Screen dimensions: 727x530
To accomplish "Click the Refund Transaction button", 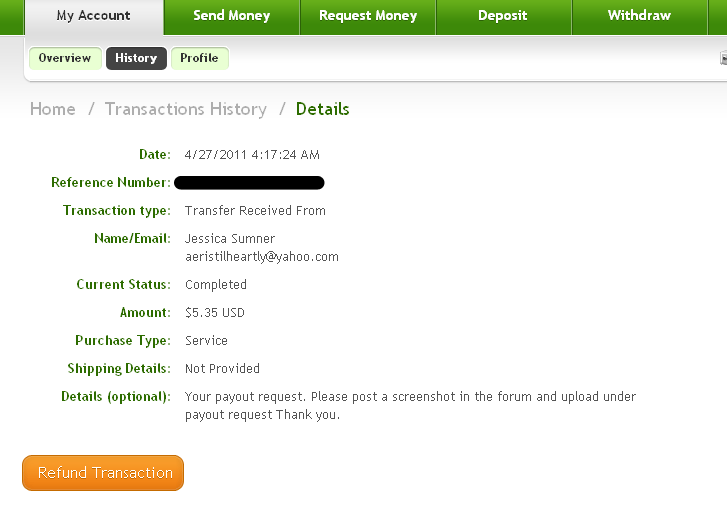I will click(x=103, y=473).
